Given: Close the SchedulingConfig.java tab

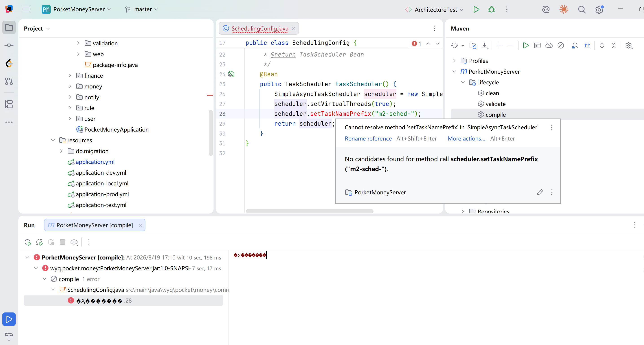Looking at the screenshot, I should [294, 28].
